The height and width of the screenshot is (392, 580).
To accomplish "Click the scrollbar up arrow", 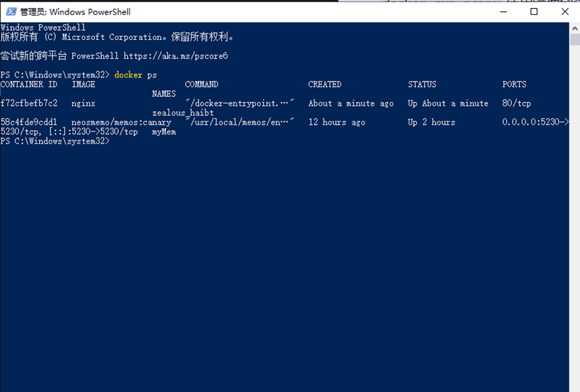I will pos(574,28).
